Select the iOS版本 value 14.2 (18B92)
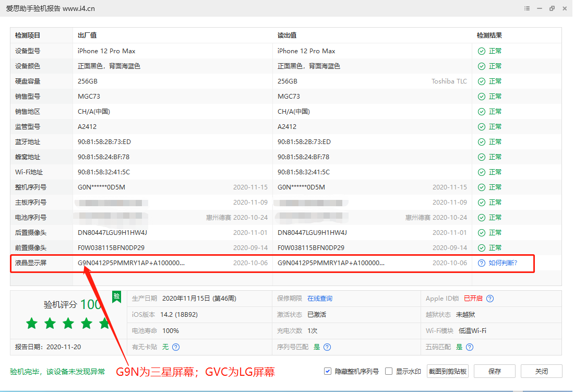 pos(179,315)
